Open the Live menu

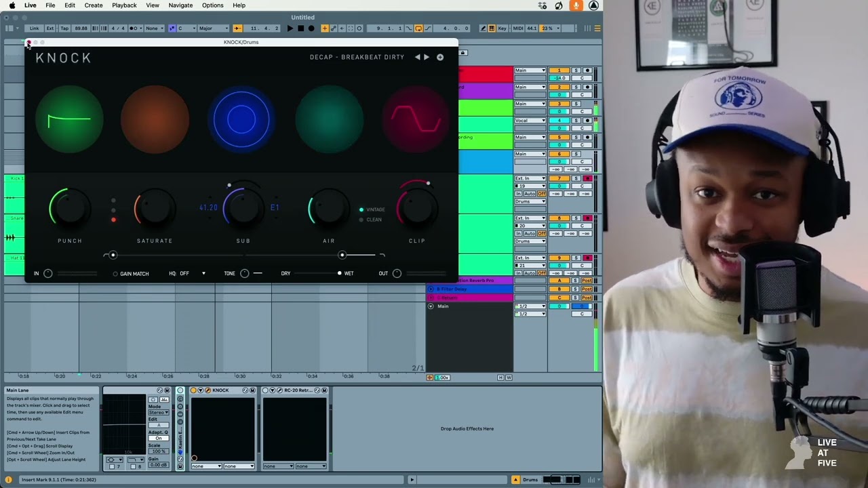31,5
